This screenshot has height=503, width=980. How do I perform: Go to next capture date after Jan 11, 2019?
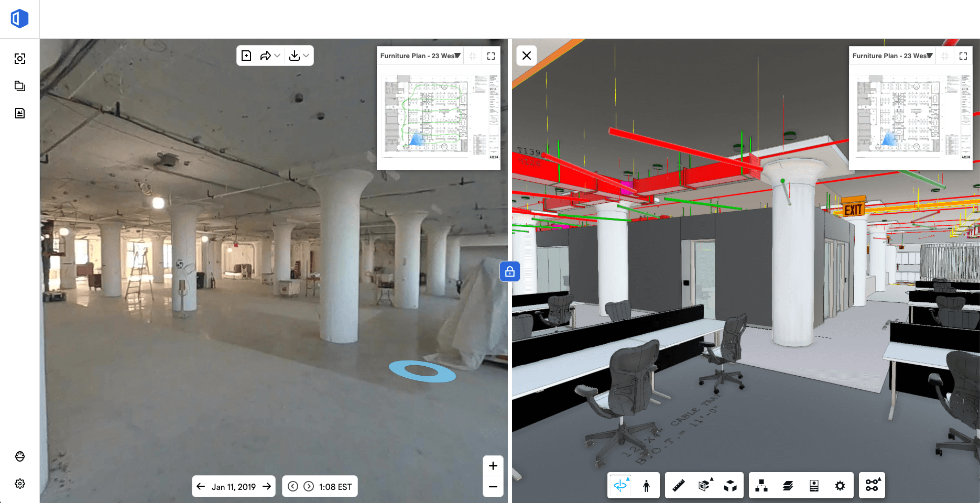[x=267, y=486]
